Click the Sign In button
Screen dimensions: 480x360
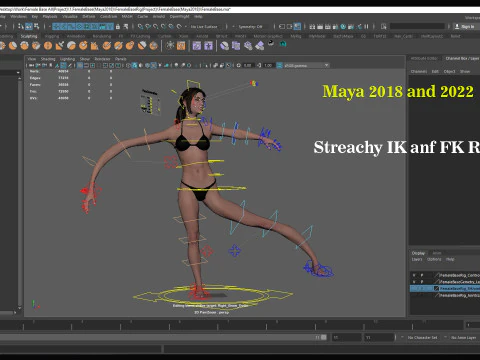465,26
